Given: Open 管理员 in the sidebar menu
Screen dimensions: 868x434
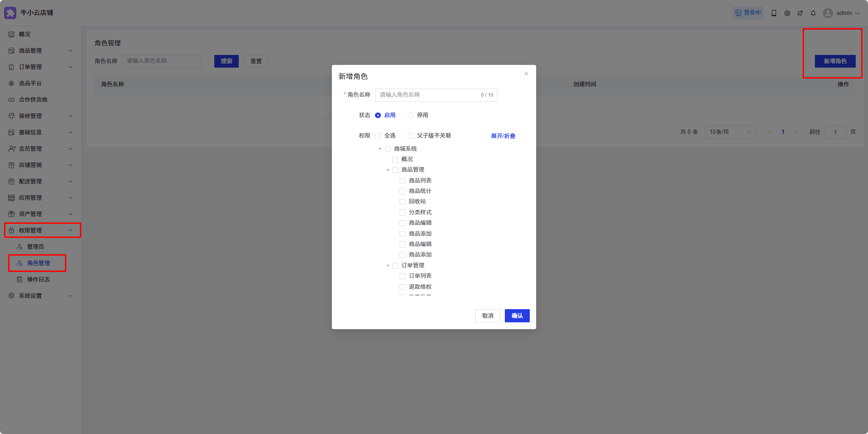Looking at the screenshot, I should (35, 247).
